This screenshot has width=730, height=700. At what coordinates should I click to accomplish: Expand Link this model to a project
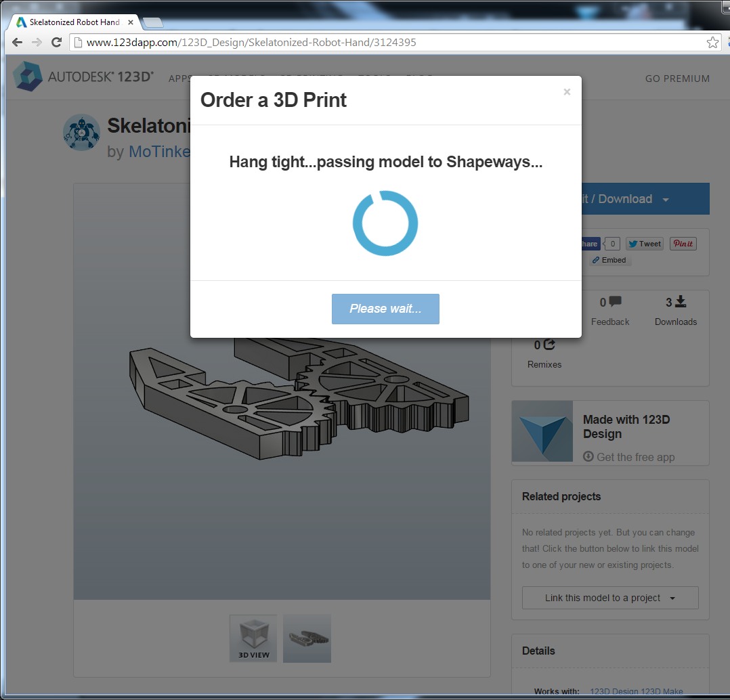coord(610,598)
